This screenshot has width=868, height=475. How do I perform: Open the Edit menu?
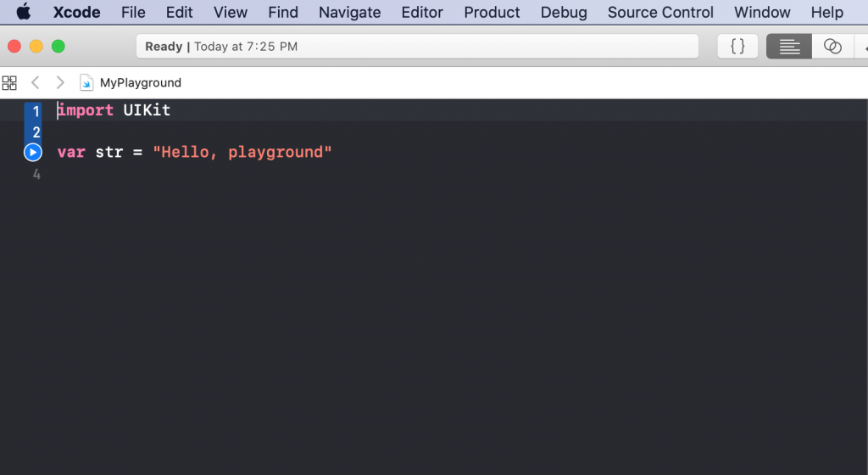(180, 12)
